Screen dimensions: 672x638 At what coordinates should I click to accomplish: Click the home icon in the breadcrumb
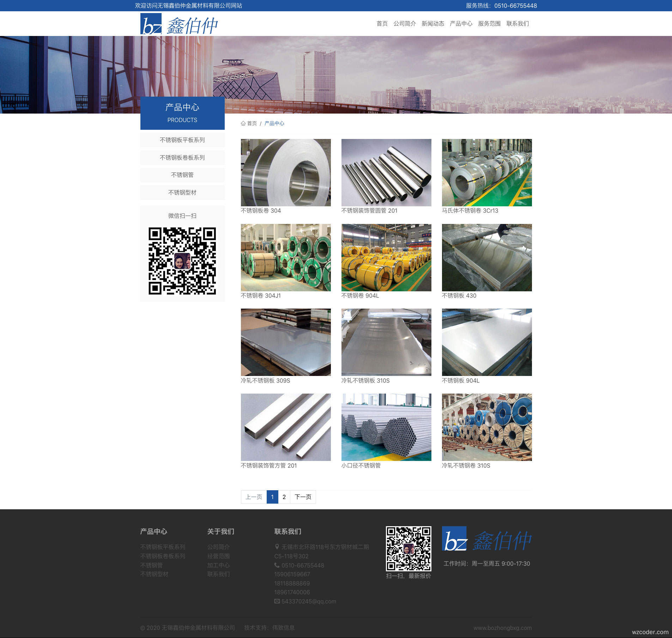click(243, 123)
